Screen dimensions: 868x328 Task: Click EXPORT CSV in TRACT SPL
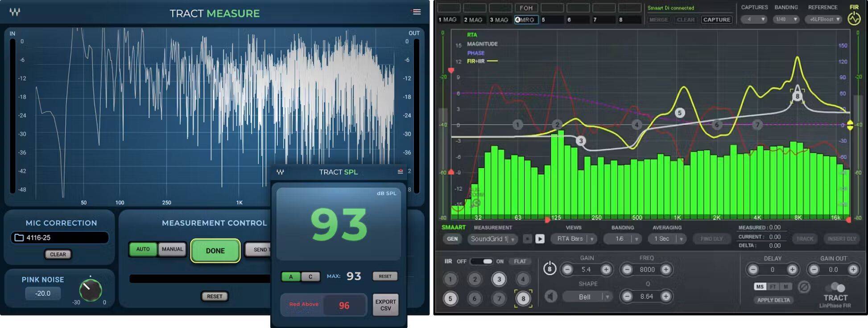pyautogui.click(x=385, y=305)
